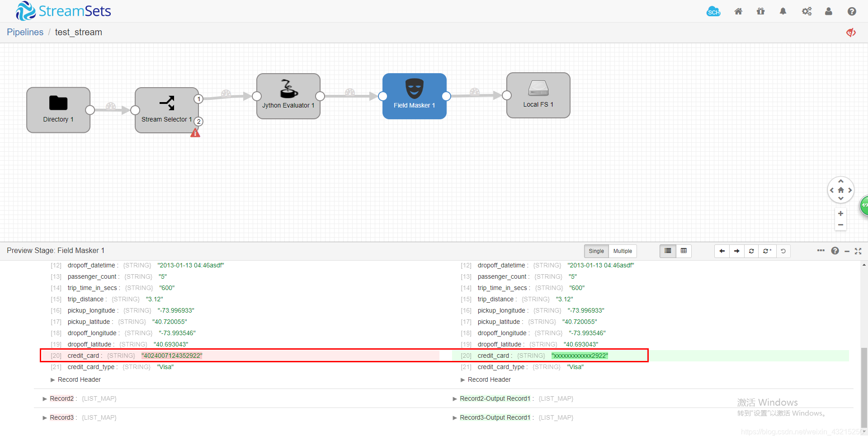Open the user account icon
This screenshot has width=868, height=440.
pyautogui.click(x=829, y=11)
